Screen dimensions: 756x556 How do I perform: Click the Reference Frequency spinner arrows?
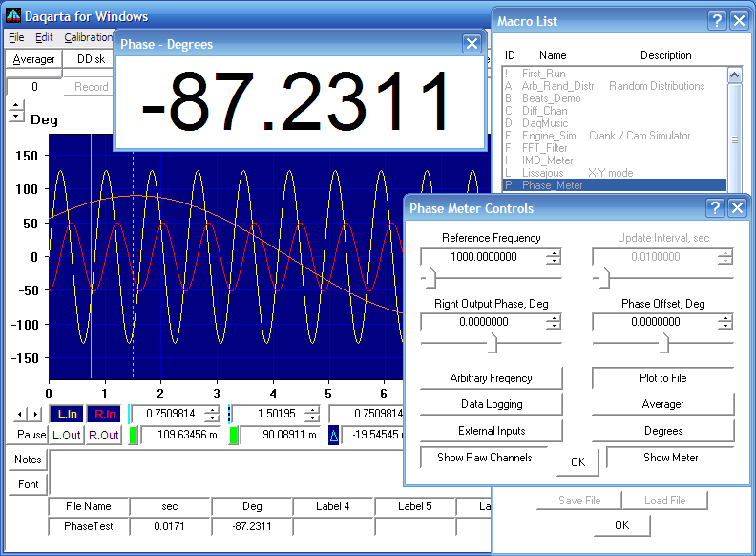point(554,257)
